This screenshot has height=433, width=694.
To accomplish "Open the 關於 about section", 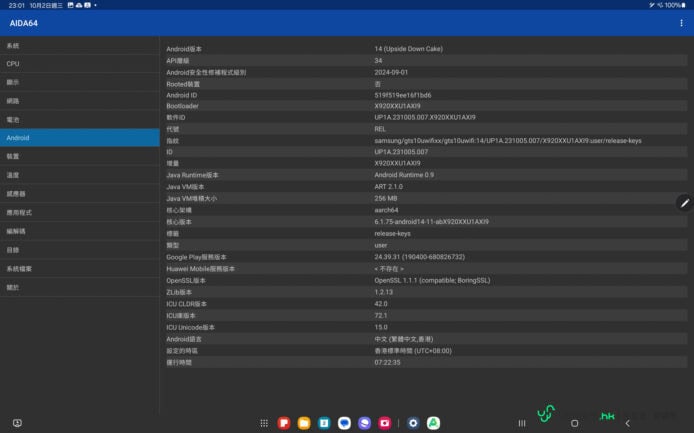I will [x=80, y=287].
